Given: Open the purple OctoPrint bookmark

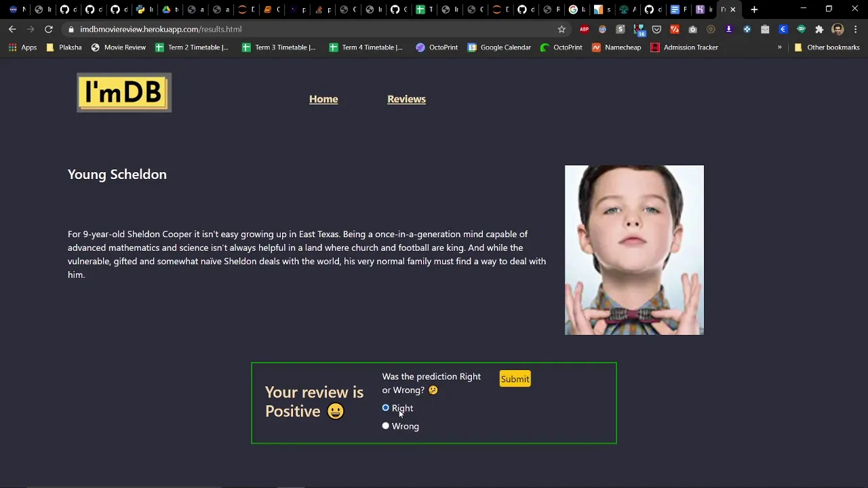Looking at the screenshot, I should [x=437, y=47].
